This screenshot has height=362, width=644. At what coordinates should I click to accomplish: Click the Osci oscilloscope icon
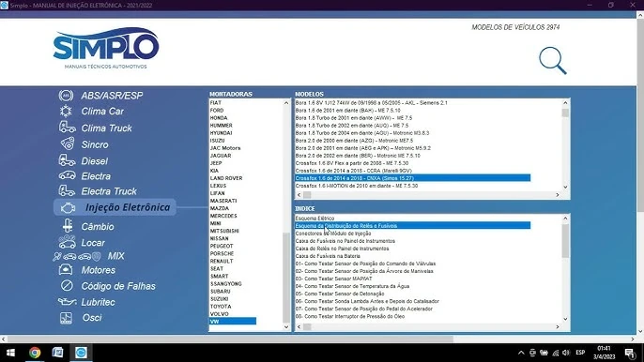66,318
